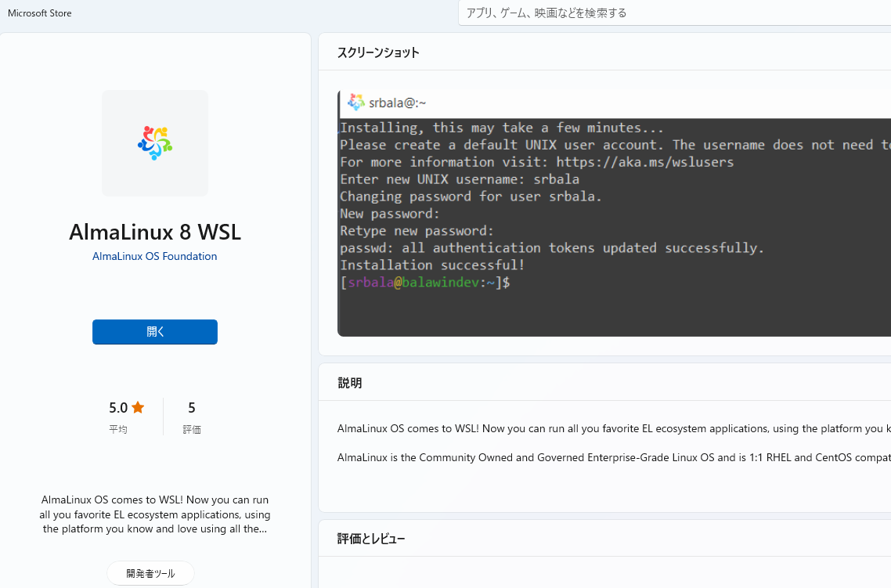Click the small AlmaLinux icon in terminal title
Viewport: 891px width, 588px height.
tap(356, 103)
